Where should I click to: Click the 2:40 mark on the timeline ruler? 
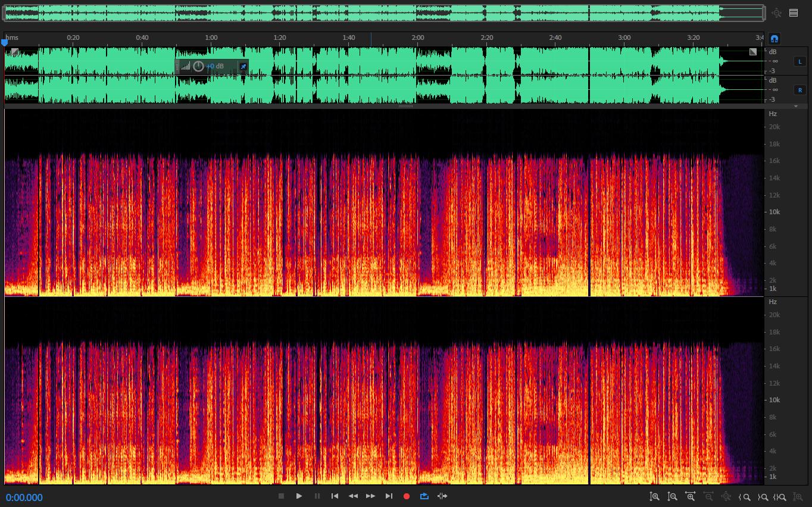555,37
